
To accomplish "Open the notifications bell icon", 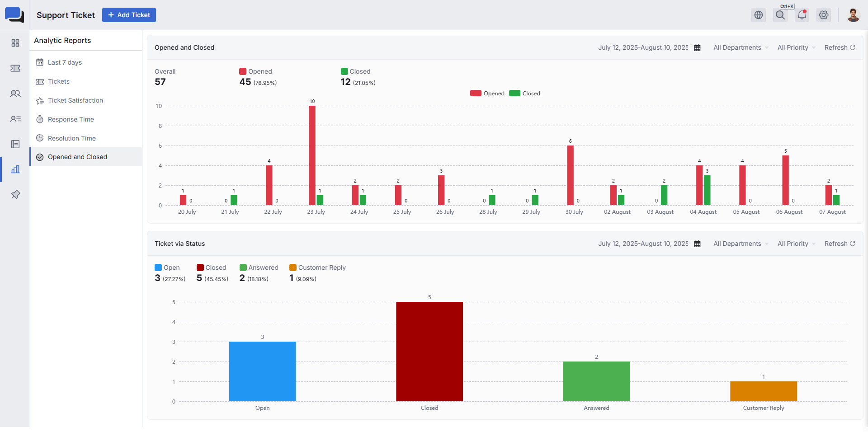I will pos(802,15).
